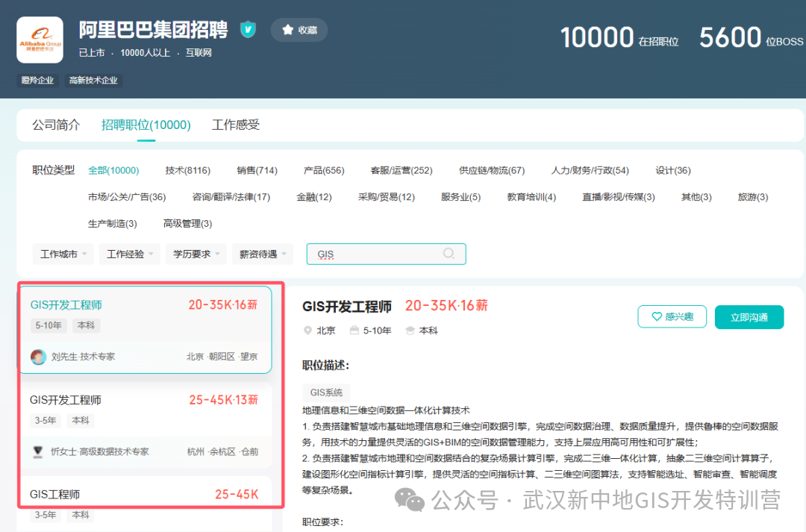Filter by 产品(656) job type
The image size is (806, 532).
tap(324, 170)
